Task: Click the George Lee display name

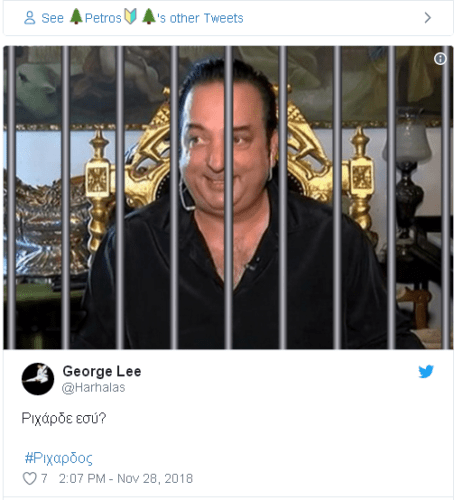Action: (x=102, y=371)
